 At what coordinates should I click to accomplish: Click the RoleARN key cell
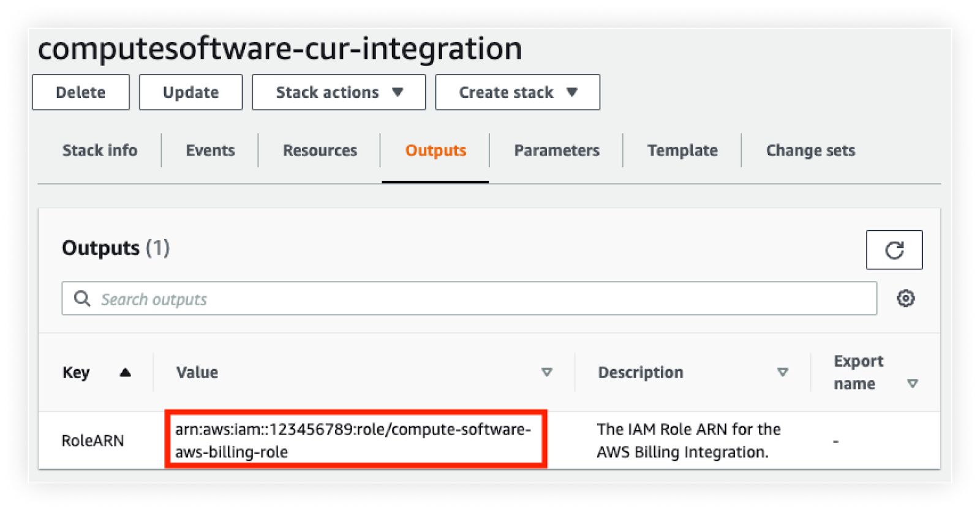tap(92, 441)
